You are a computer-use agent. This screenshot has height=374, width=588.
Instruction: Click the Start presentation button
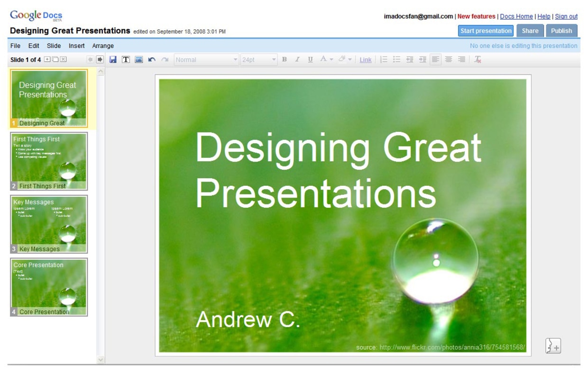tap(486, 31)
